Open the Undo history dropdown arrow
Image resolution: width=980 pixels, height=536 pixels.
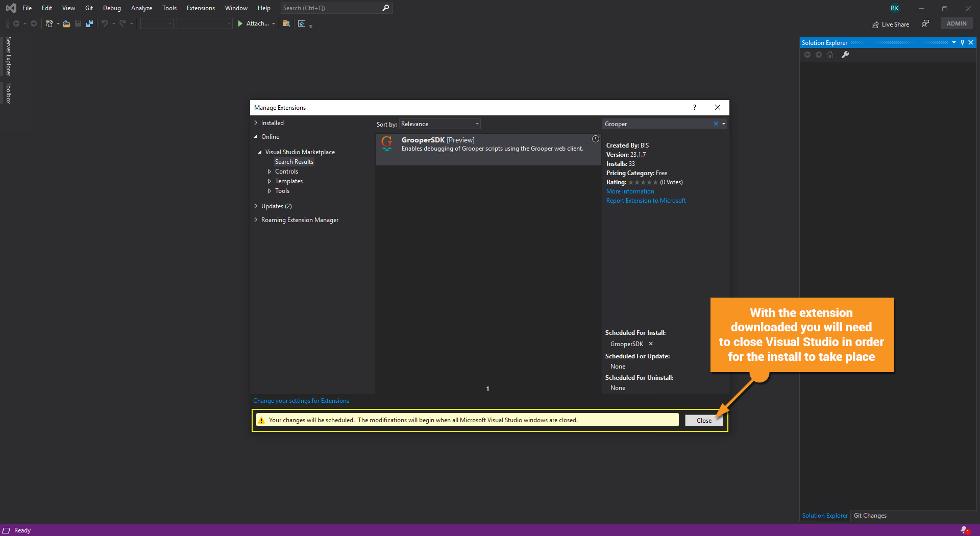pos(113,23)
